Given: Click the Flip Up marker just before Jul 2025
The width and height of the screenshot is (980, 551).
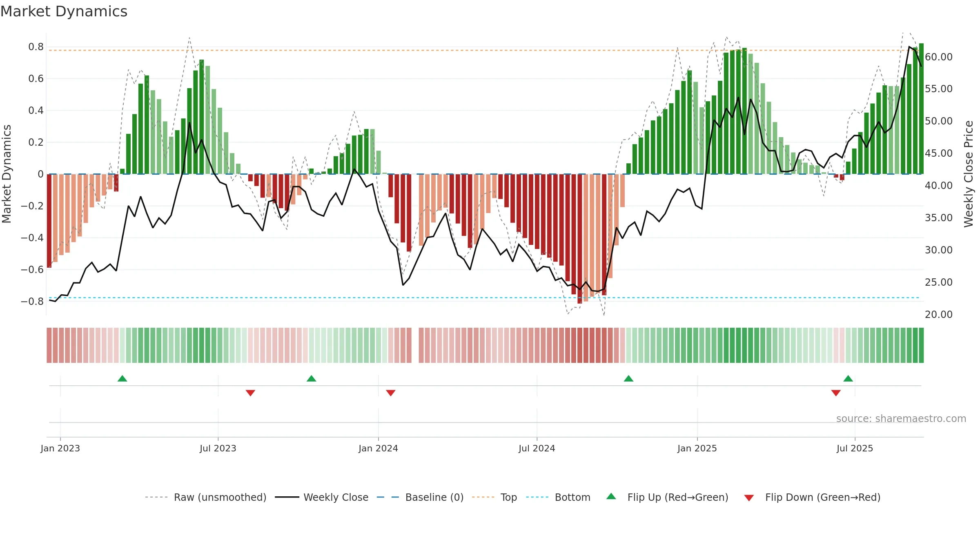Looking at the screenshot, I should pyautogui.click(x=848, y=378).
